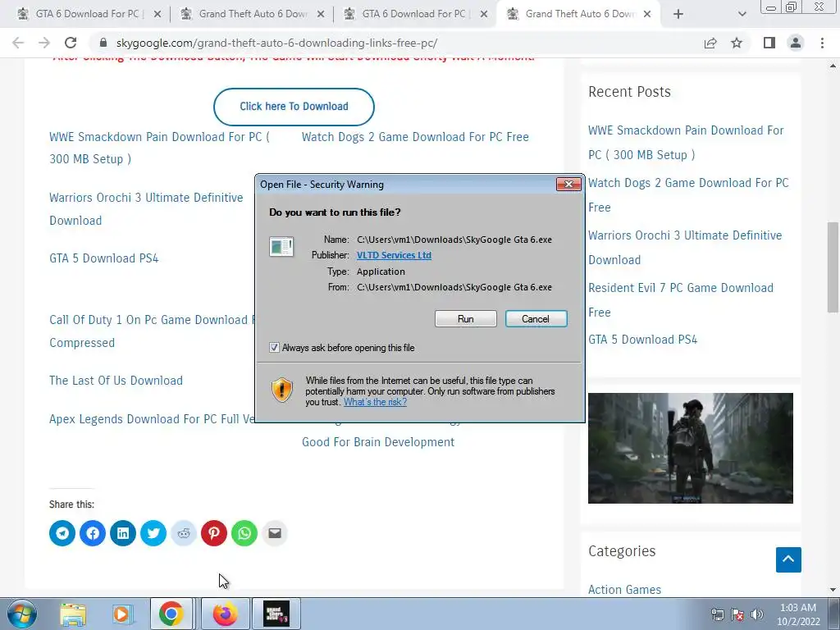This screenshot has height=630, width=840.
Task: Open Warriors Orochi 3 article link
Action: coord(146,209)
